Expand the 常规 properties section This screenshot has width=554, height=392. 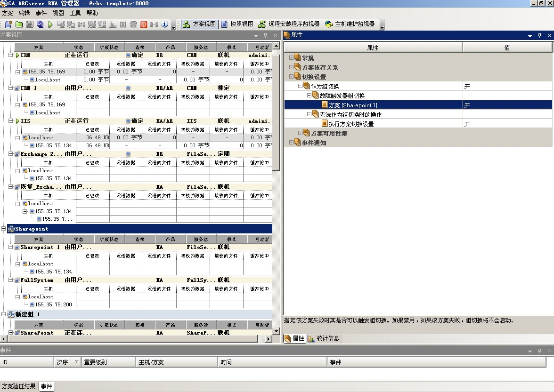tap(291, 58)
